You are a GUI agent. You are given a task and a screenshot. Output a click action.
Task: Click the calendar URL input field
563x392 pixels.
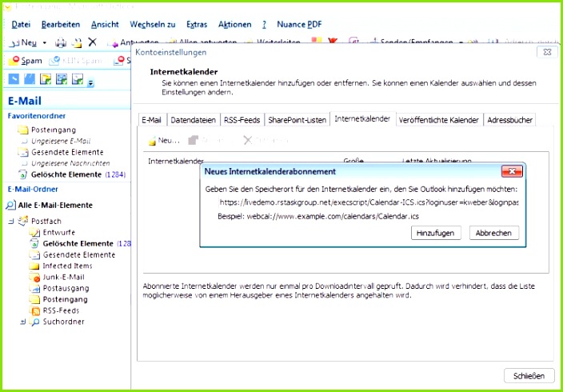click(369, 202)
